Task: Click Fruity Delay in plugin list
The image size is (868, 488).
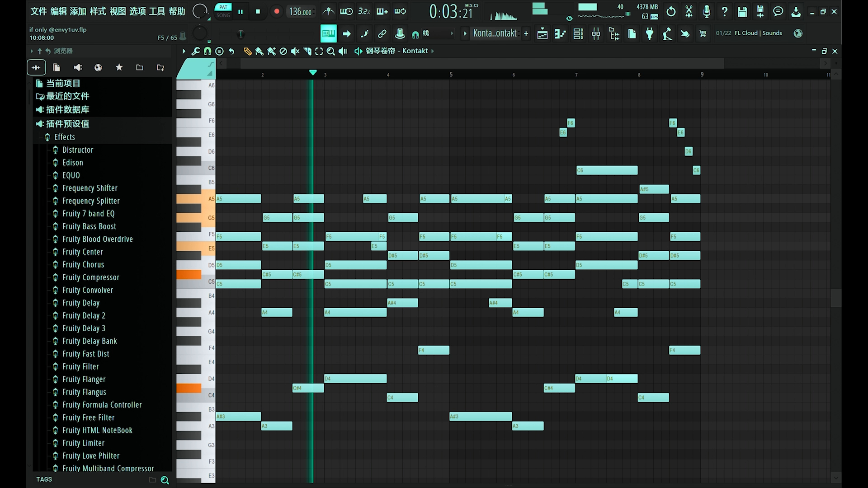Action: pyautogui.click(x=81, y=303)
